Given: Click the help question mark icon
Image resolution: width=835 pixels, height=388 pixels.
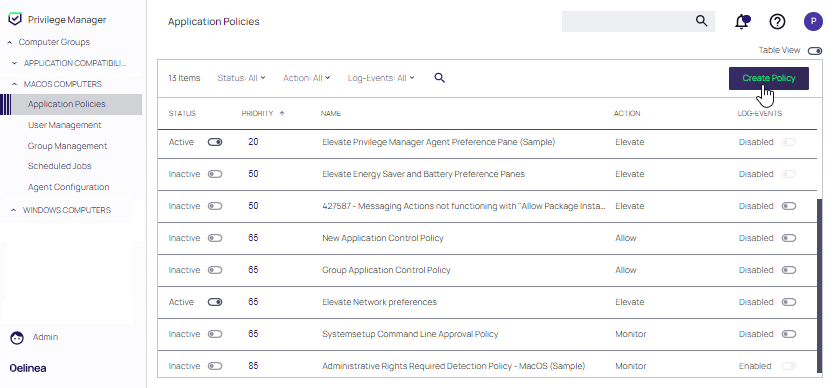Looking at the screenshot, I should tap(777, 21).
